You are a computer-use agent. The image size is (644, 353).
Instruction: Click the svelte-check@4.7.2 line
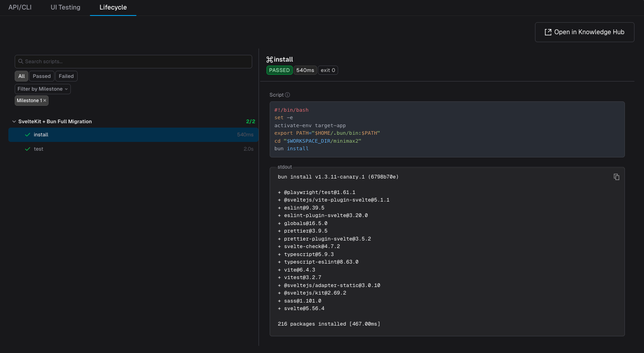tap(309, 246)
